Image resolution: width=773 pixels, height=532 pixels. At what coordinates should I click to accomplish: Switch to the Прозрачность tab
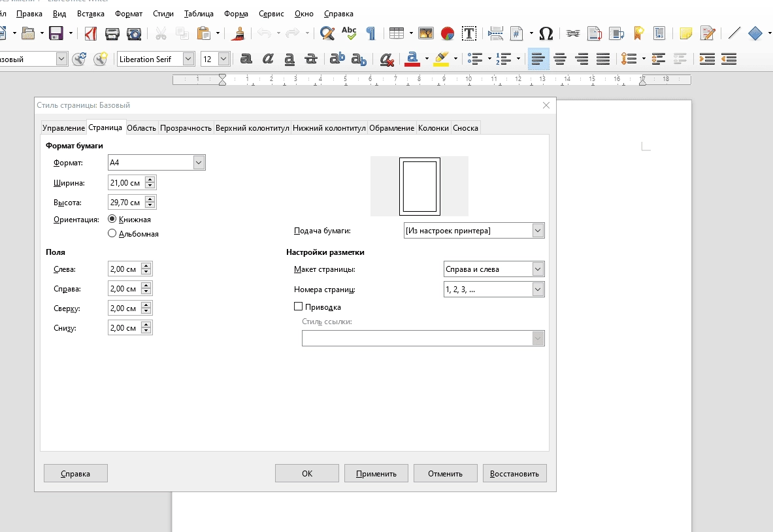click(x=186, y=127)
